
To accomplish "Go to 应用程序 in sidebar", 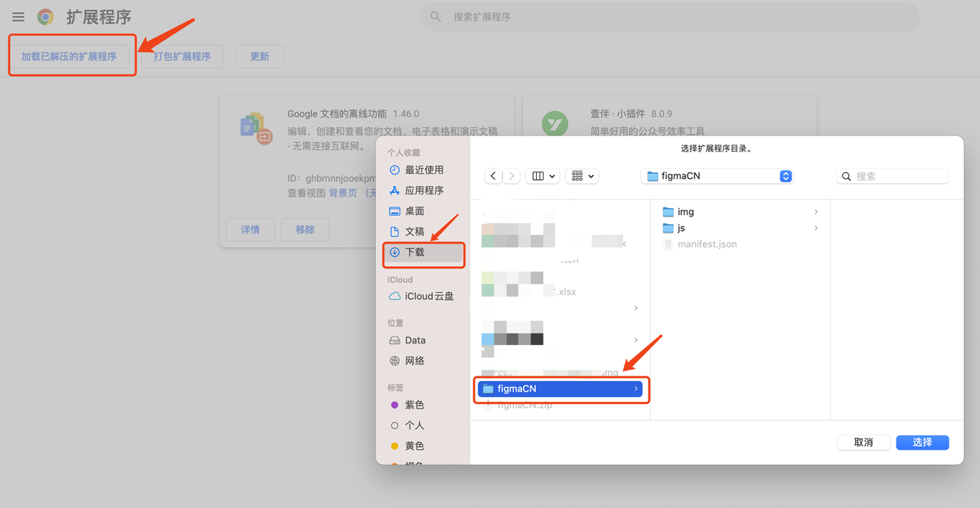I will 423,190.
